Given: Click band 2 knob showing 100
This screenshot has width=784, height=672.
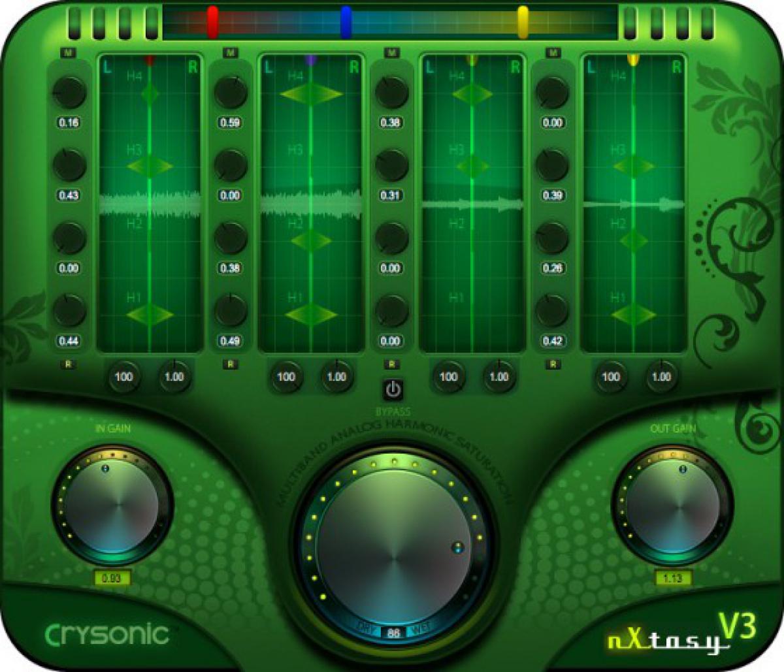Looking at the screenshot, I should pyautogui.click(x=286, y=377).
